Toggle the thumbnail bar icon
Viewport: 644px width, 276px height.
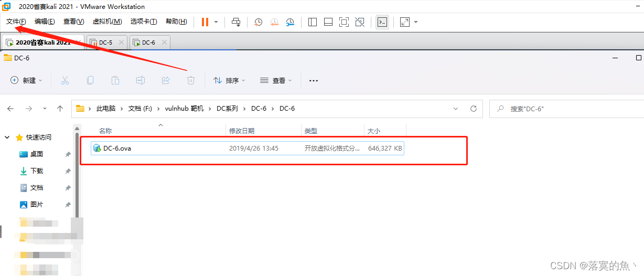tap(328, 22)
